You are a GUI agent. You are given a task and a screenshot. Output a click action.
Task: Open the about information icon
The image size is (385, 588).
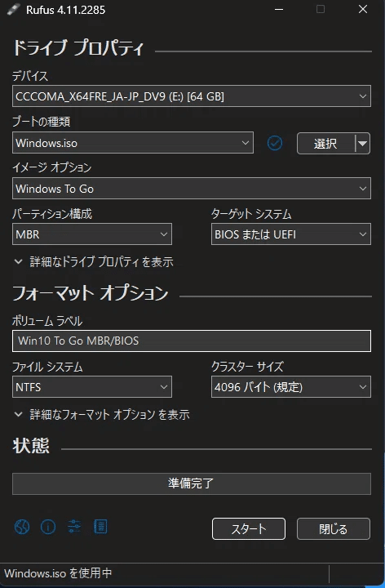point(48,527)
